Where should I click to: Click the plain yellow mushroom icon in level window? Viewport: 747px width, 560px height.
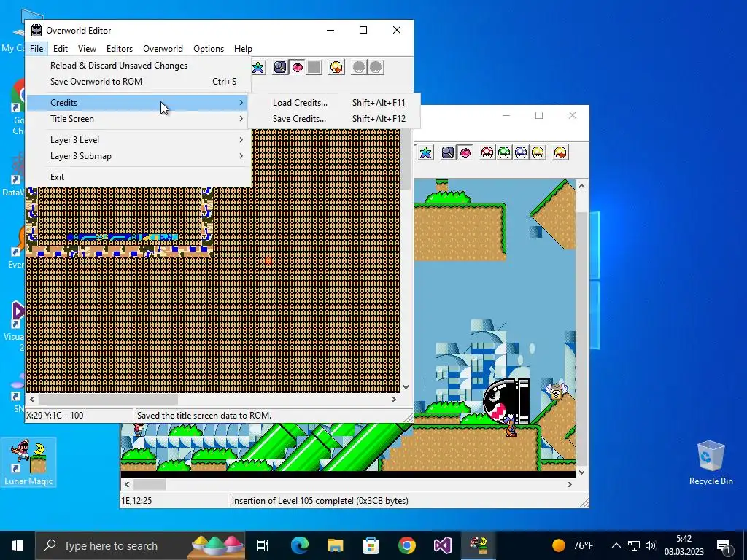[538, 152]
